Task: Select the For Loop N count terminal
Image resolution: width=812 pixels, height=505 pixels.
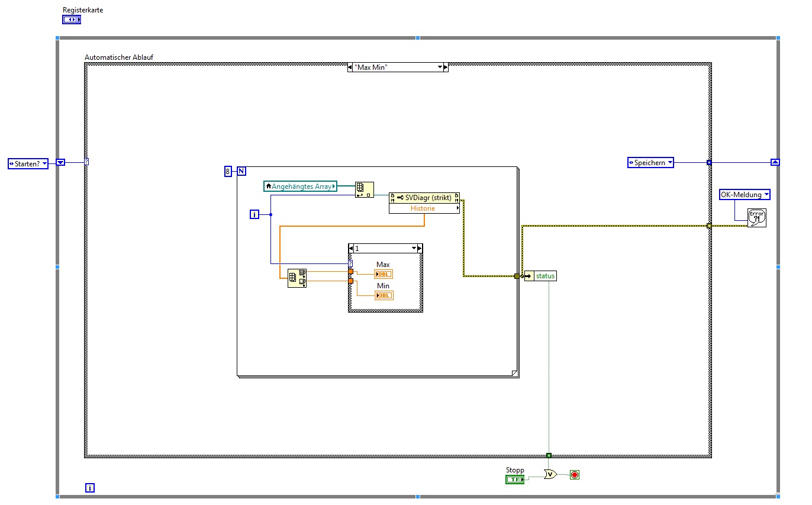Action: click(x=242, y=172)
